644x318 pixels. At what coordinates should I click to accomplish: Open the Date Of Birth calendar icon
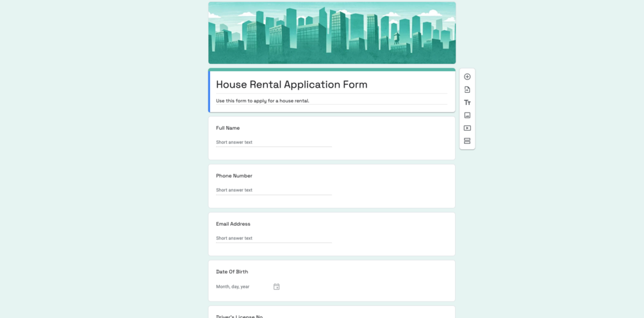(276, 287)
